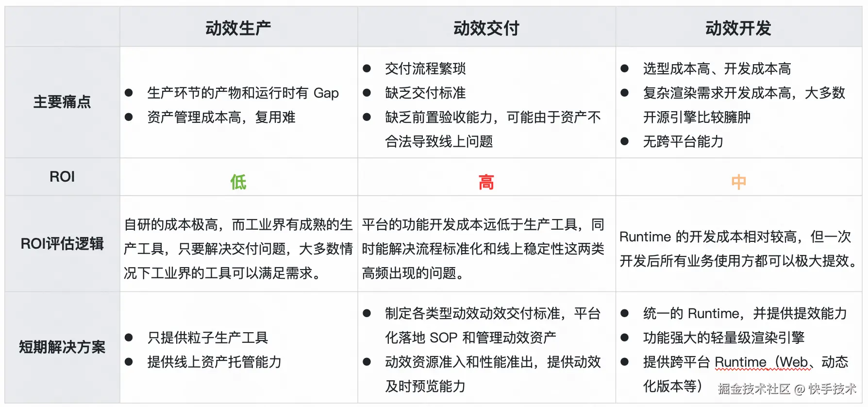
Task: Click the bullet 提供线上资产托管能力
Action: [x=214, y=361]
